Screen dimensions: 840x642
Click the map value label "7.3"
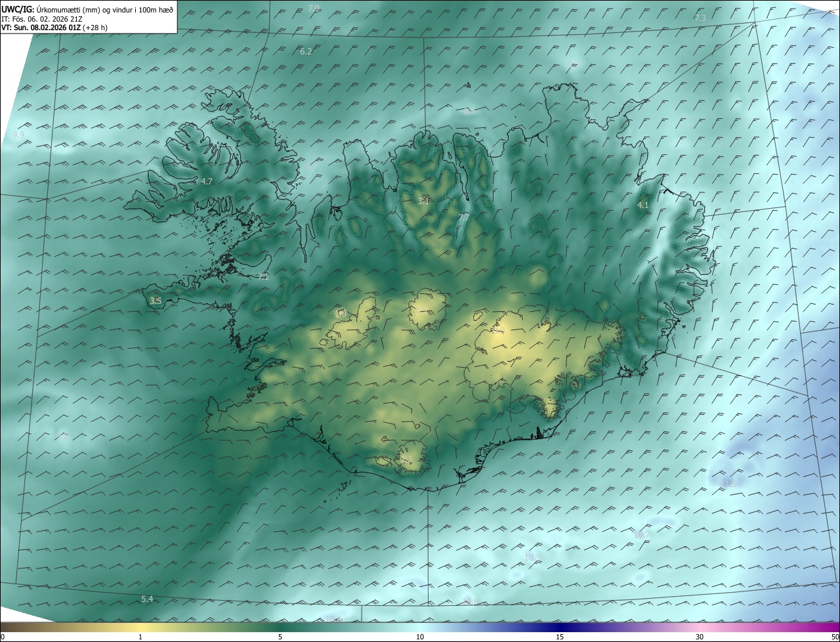(700, 18)
